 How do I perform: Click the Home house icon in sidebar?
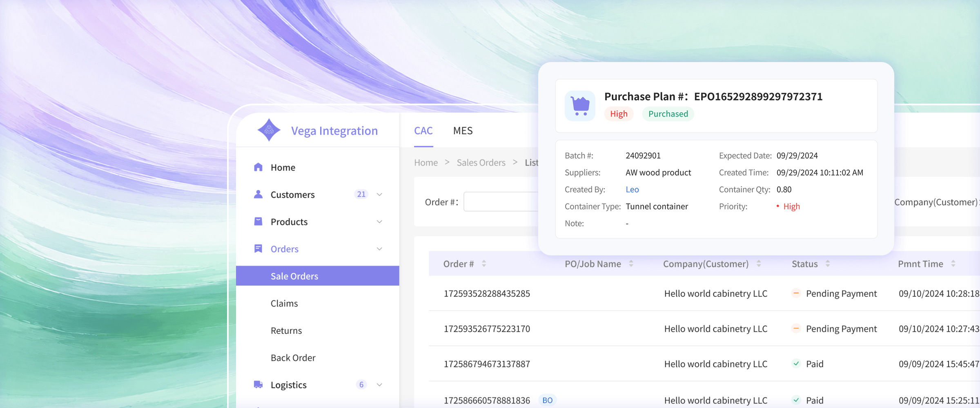click(258, 167)
